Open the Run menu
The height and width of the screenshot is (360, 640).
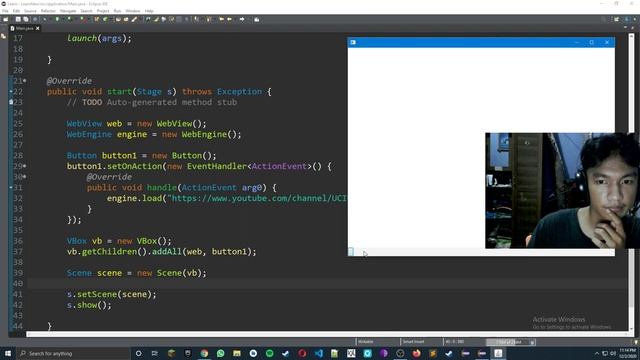pos(117,11)
